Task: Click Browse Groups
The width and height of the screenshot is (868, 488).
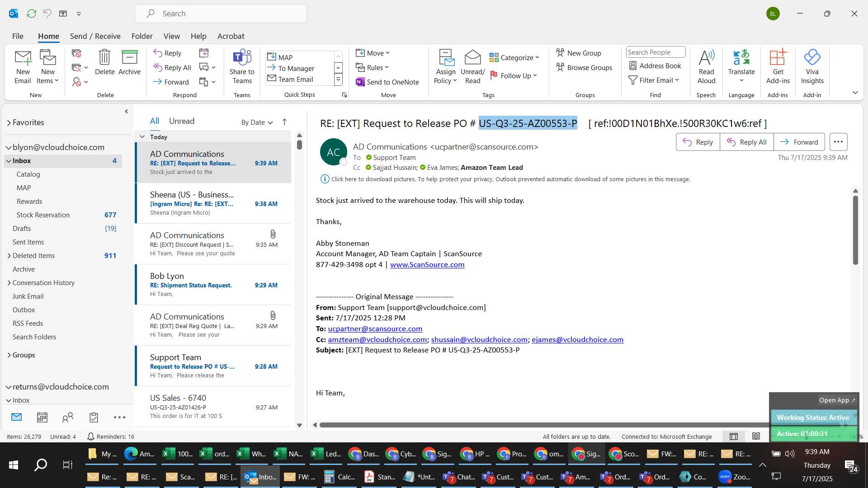Action: pos(584,67)
